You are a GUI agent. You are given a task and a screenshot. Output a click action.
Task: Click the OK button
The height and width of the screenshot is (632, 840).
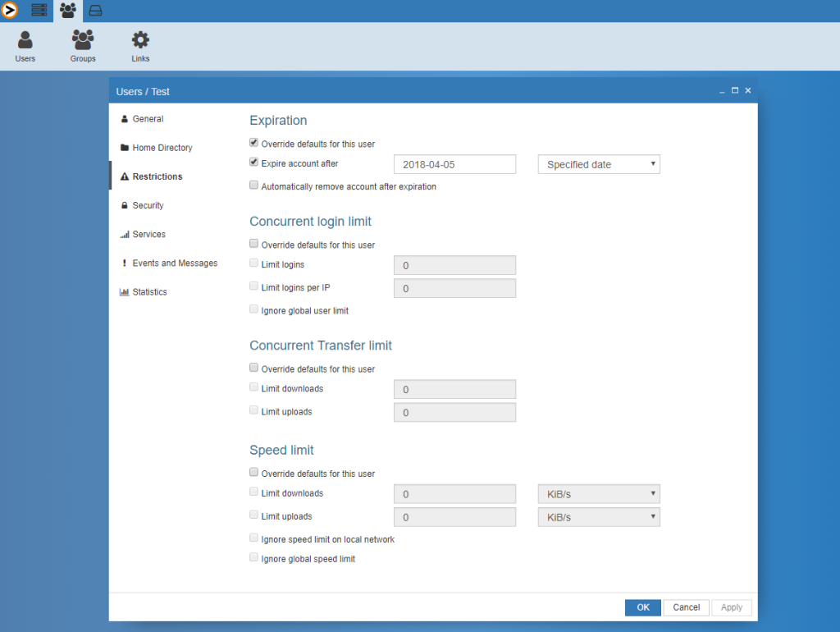tap(642, 607)
